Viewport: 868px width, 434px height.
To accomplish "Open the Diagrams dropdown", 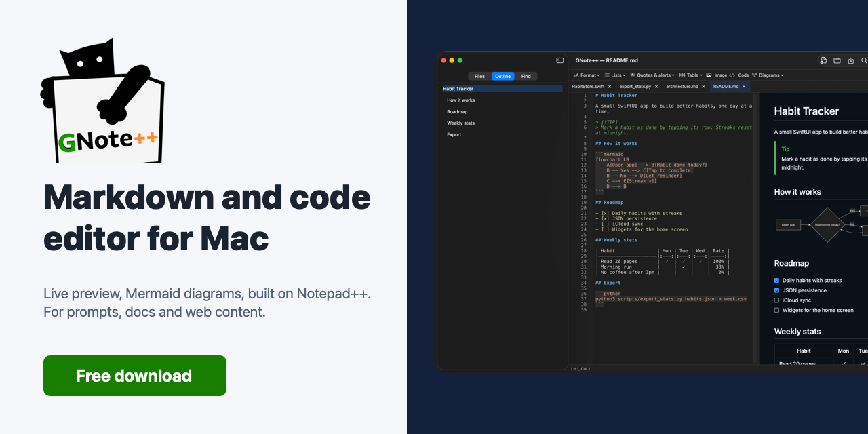I will coord(768,75).
